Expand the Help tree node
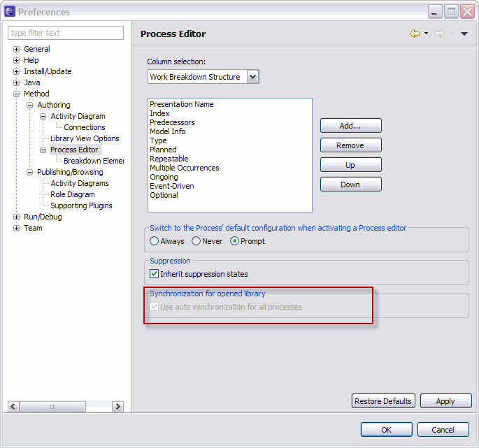Viewport: 479px width, 448px height. coord(16,61)
